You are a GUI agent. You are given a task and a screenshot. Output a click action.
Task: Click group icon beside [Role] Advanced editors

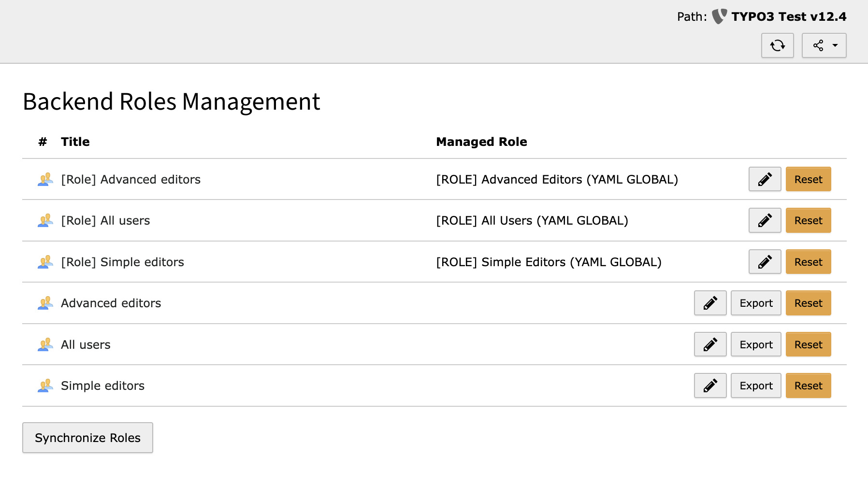tap(45, 179)
